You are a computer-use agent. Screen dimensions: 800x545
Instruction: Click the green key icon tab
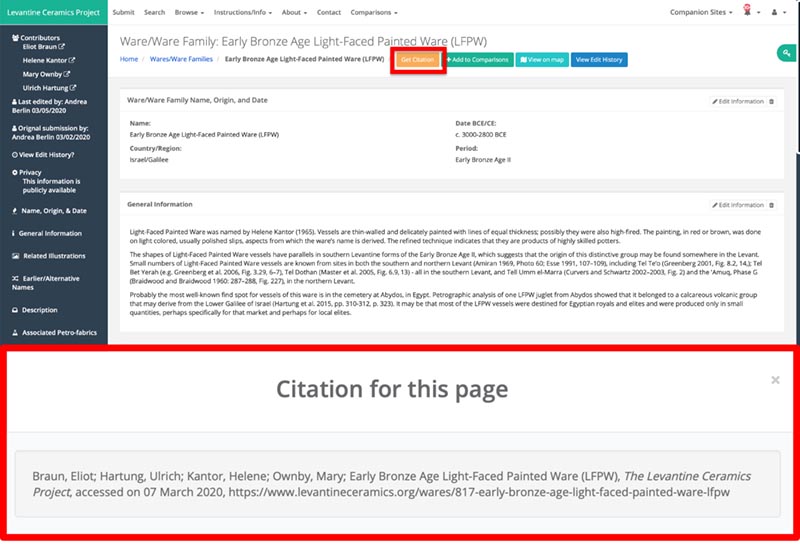coord(787,53)
